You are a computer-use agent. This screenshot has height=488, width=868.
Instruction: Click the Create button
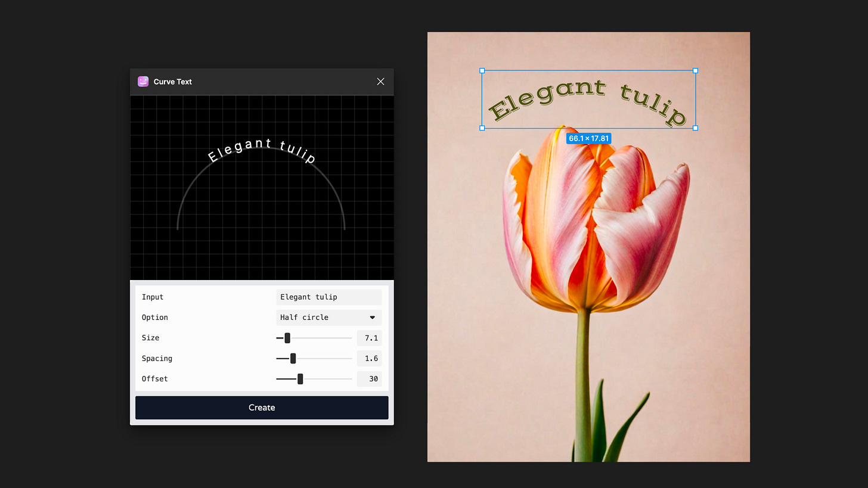tap(262, 408)
